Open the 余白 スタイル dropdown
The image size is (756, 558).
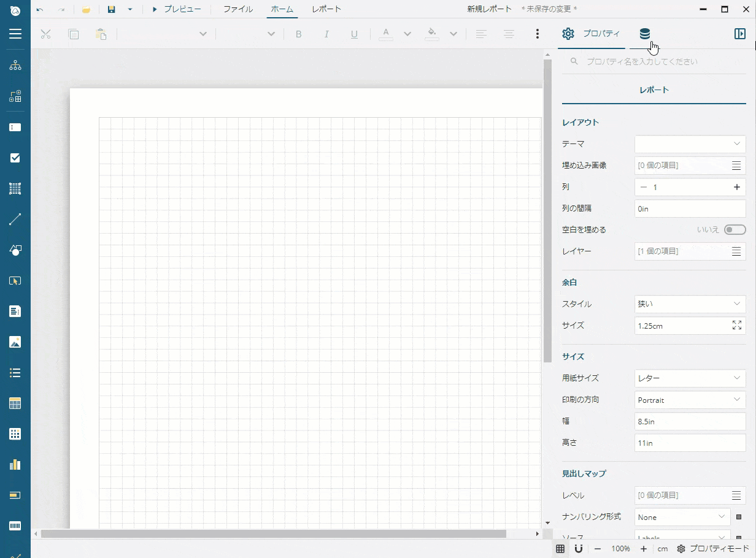pyautogui.click(x=690, y=304)
